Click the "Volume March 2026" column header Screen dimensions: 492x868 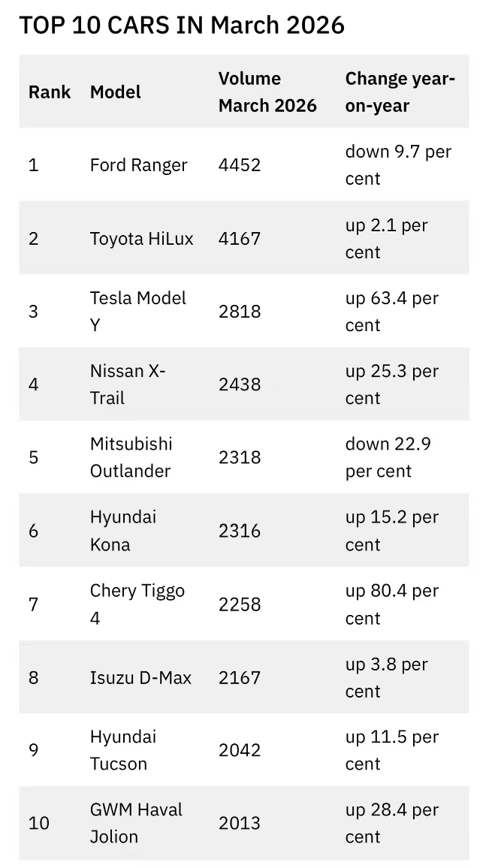pos(267,92)
